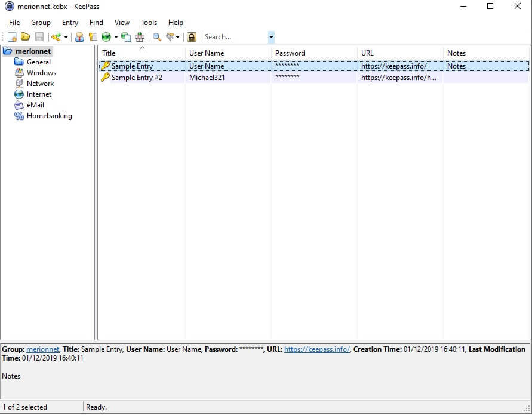532x415 pixels.
Task: Maximize the KeePass window
Action: (490, 6)
